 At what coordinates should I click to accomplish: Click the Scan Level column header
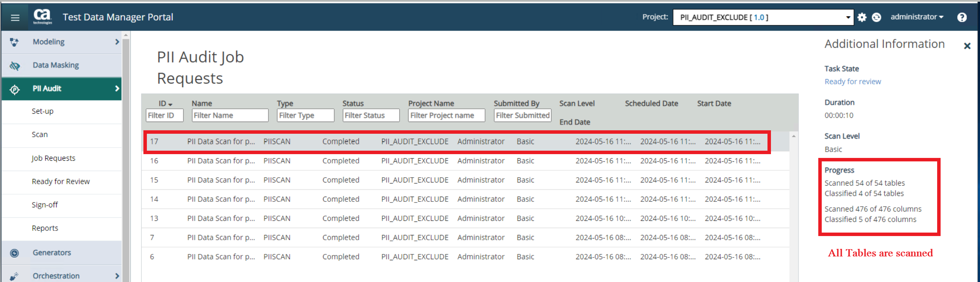(x=577, y=104)
